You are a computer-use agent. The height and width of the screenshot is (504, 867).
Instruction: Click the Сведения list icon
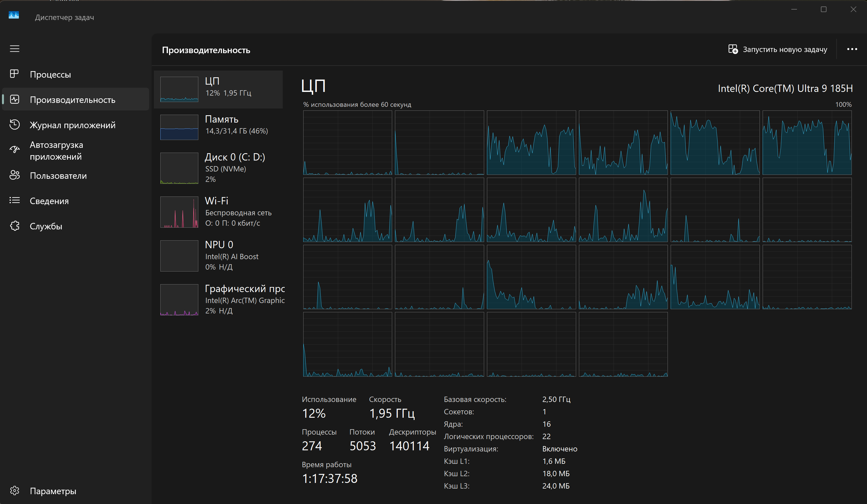14,200
